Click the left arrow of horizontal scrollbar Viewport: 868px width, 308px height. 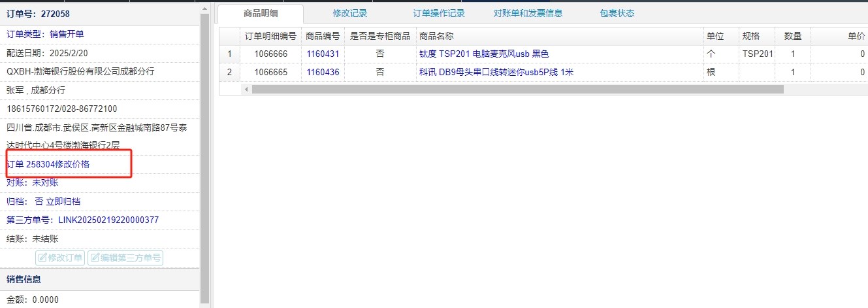point(246,89)
